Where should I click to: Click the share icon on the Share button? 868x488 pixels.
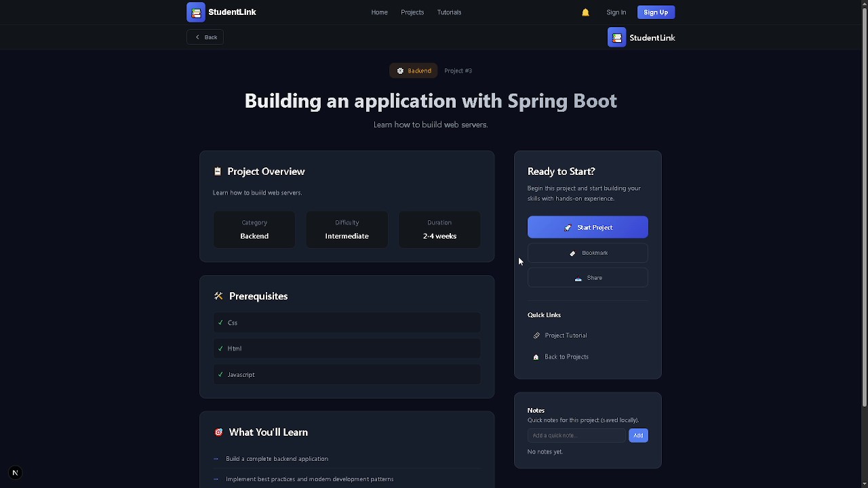pos(578,278)
